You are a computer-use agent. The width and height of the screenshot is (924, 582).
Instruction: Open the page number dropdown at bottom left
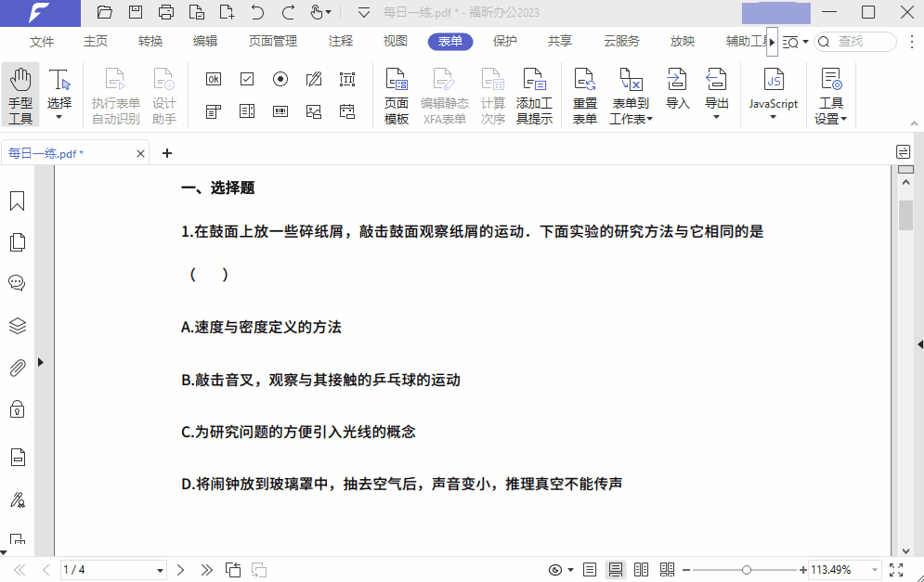158,570
